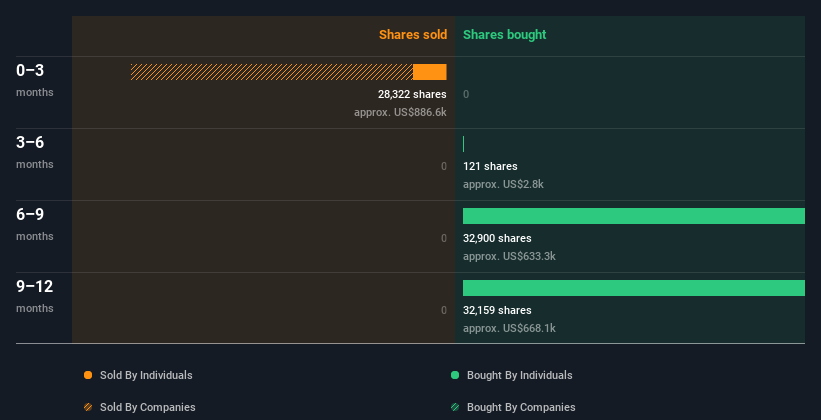Click the zero sold value in 9–12 months row
821x420 pixels.
click(x=444, y=310)
